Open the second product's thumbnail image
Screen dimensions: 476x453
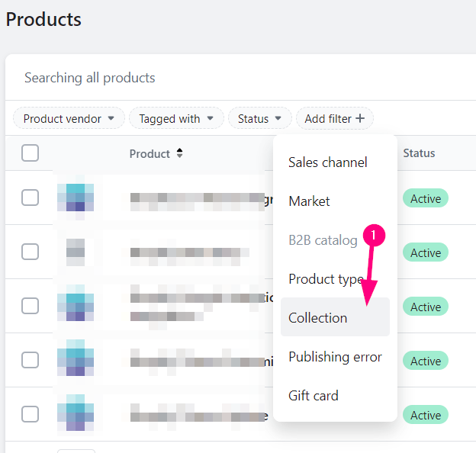(x=76, y=252)
